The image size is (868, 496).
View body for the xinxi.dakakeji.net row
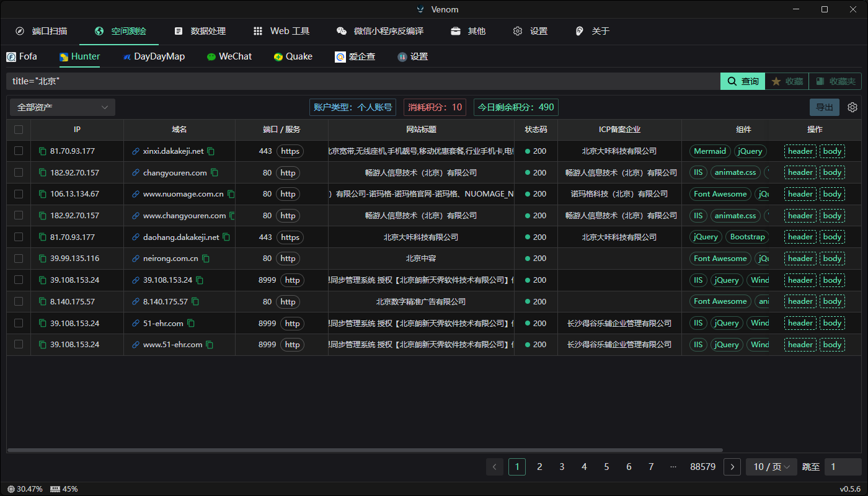pyautogui.click(x=832, y=151)
